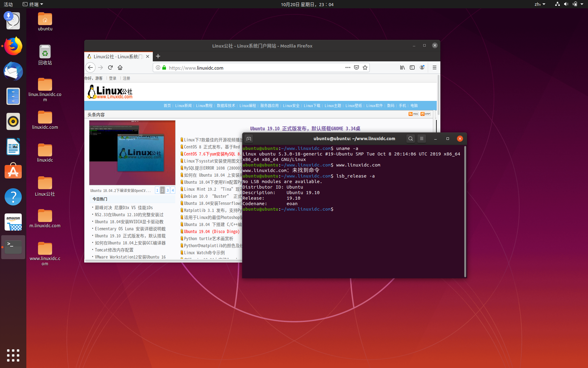This screenshot has height=368, width=588.
Task: Open the RSS feed badge
Action: pyautogui.click(x=413, y=114)
